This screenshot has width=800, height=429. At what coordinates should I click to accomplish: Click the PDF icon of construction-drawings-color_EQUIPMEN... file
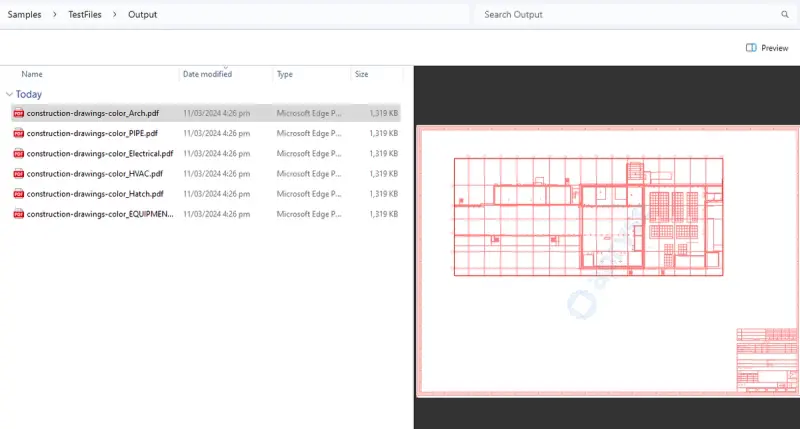(18, 214)
